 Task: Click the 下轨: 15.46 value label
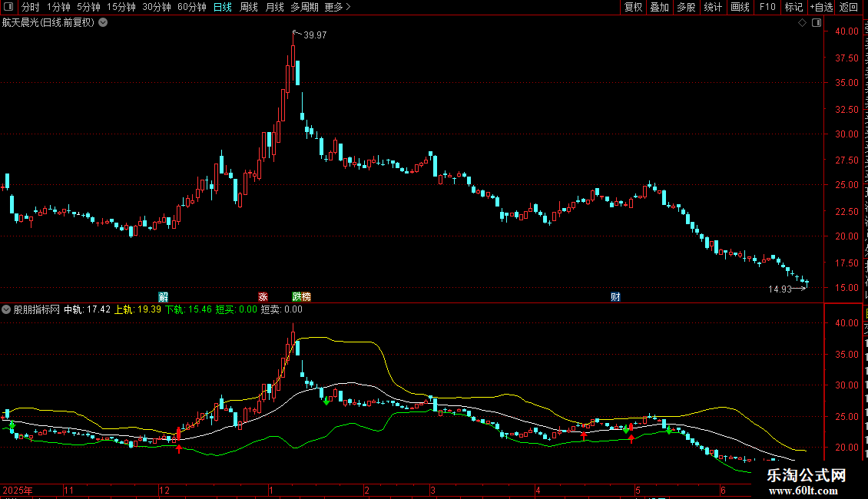(188, 310)
